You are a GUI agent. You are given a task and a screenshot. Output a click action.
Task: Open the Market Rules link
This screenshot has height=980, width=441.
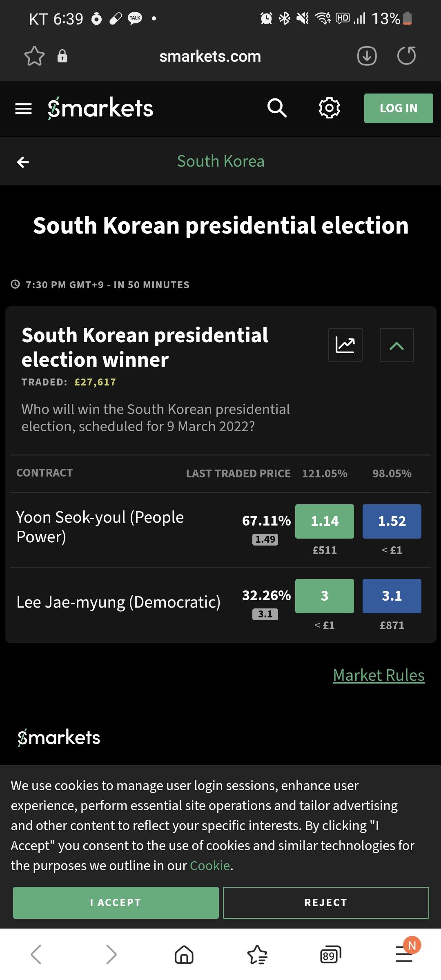[x=379, y=675]
